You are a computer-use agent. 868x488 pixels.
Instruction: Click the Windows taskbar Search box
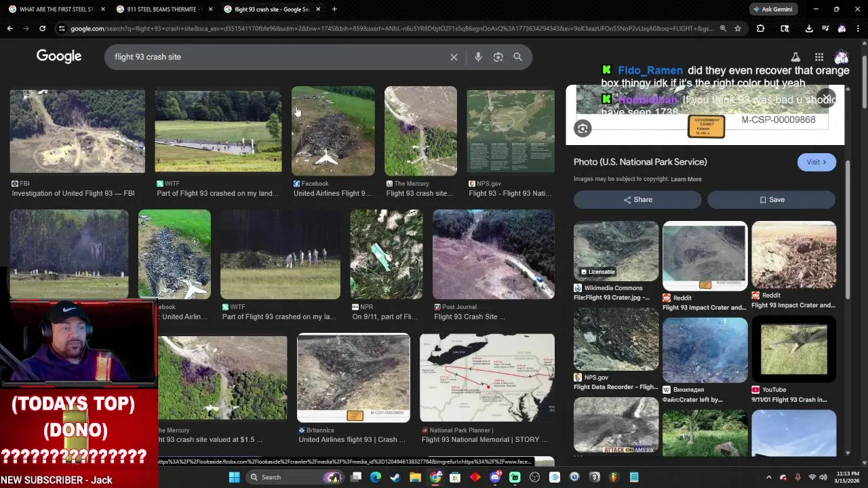tap(296, 477)
